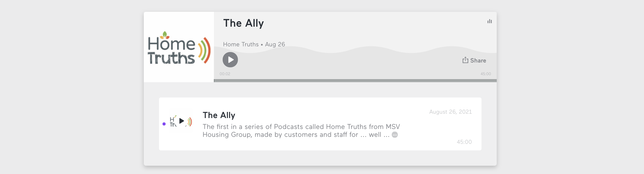Open the Home Truths podcast cover art
Image resolution: width=644 pixels, height=174 pixels.
click(179, 47)
